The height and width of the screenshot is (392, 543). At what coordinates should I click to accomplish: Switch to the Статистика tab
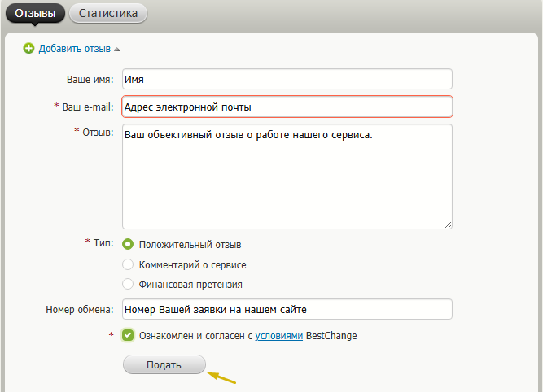pos(107,13)
